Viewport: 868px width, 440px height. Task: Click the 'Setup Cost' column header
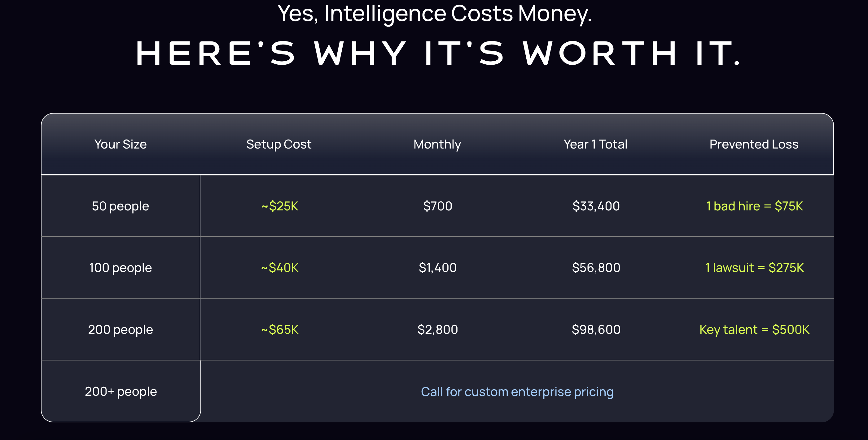279,144
